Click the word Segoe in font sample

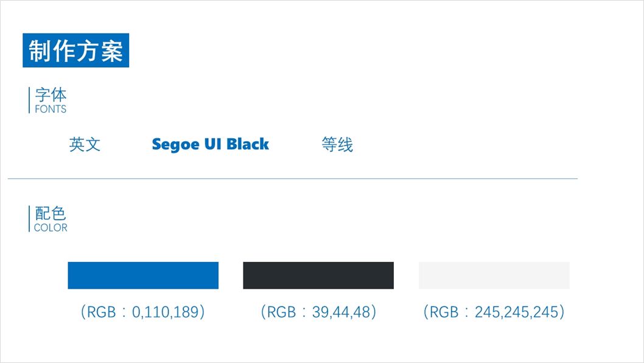point(175,145)
